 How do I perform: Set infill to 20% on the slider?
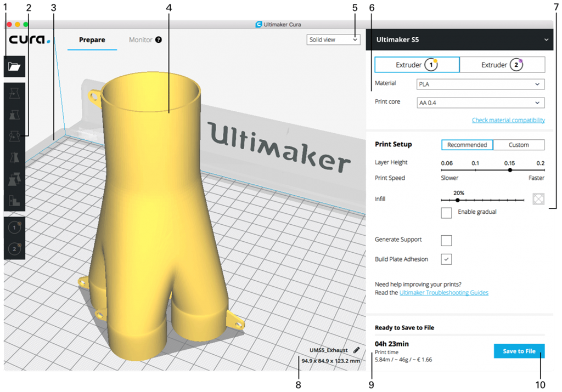tap(457, 200)
